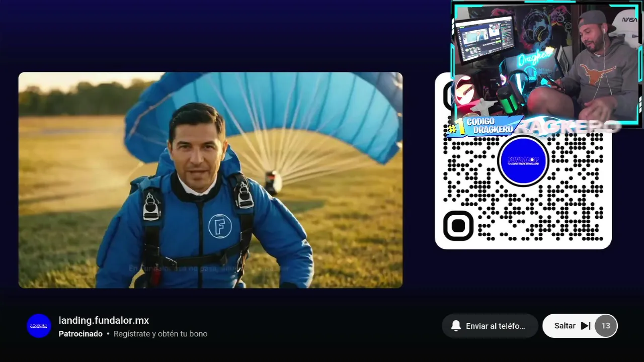Click the Enviar al teléfono button
644x362 pixels.
click(490, 326)
